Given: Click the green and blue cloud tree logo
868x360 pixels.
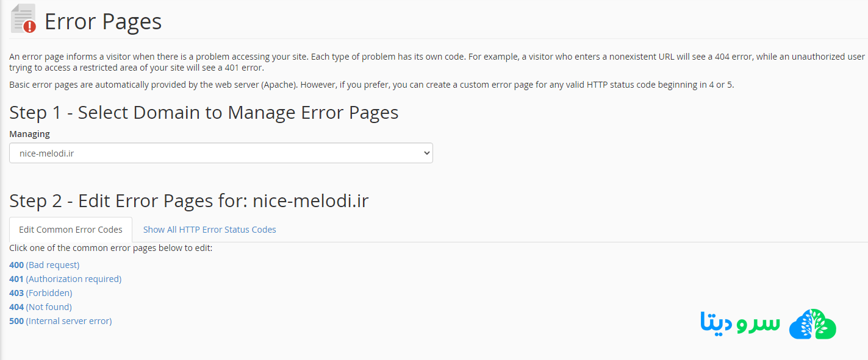Looking at the screenshot, I should tap(812, 325).
